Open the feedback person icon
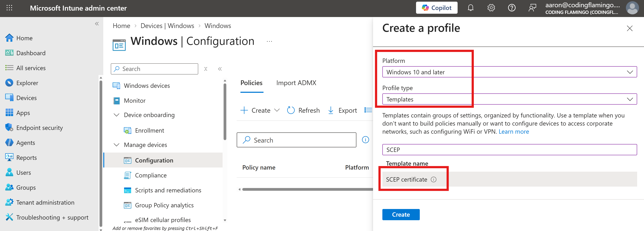 [532, 8]
